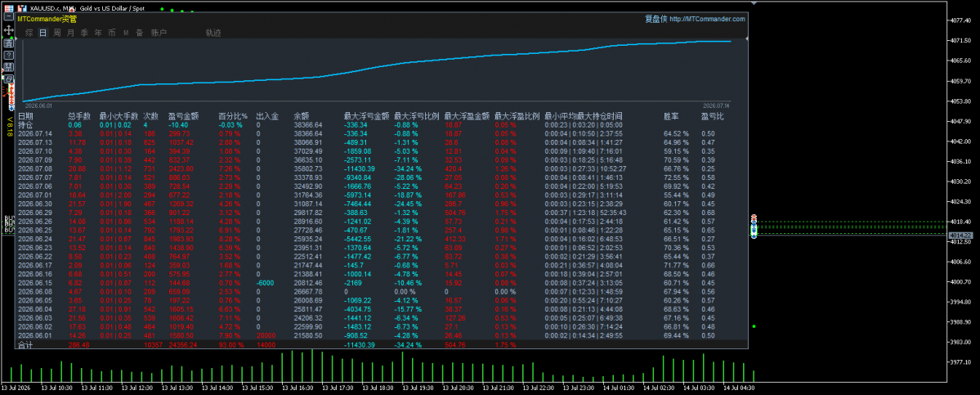980x395 pixels.
Task: Open the M tab
Action: (x=126, y=33)
